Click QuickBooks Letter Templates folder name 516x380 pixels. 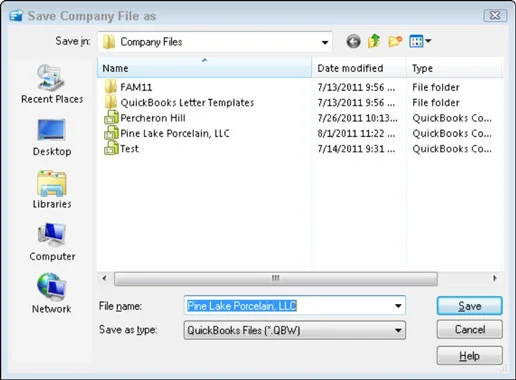[x=187, y=103]
